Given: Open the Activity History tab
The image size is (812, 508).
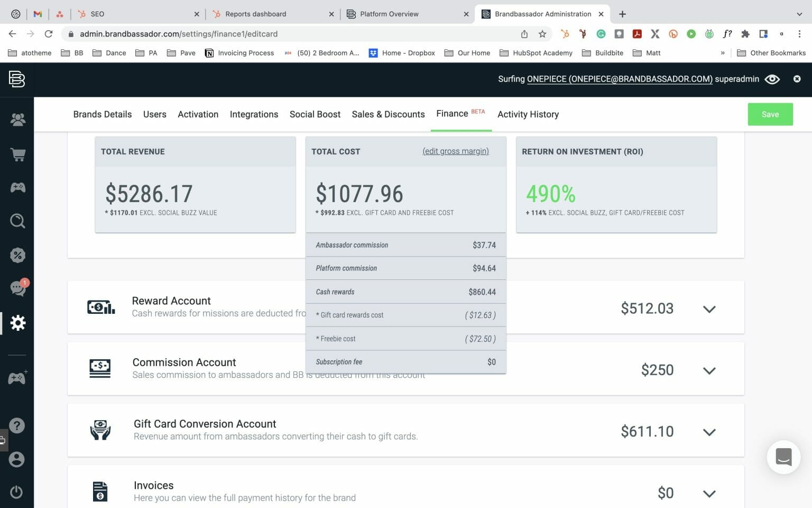Looking at the screenshot, I should 528,114.
